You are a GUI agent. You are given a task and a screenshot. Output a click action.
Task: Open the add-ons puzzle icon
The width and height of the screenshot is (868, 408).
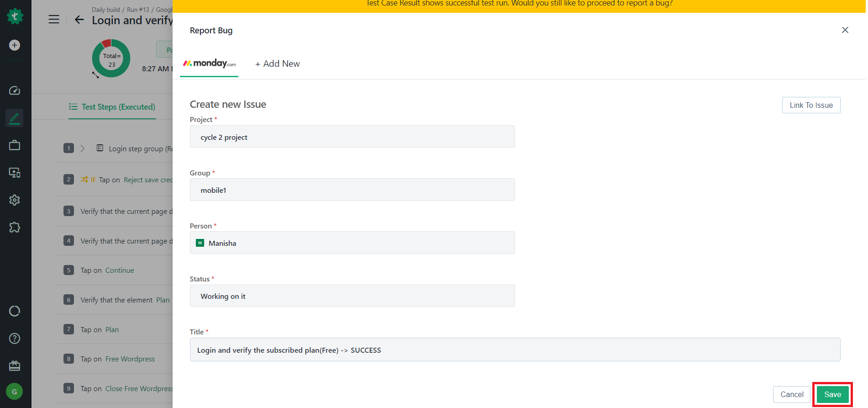15,228
